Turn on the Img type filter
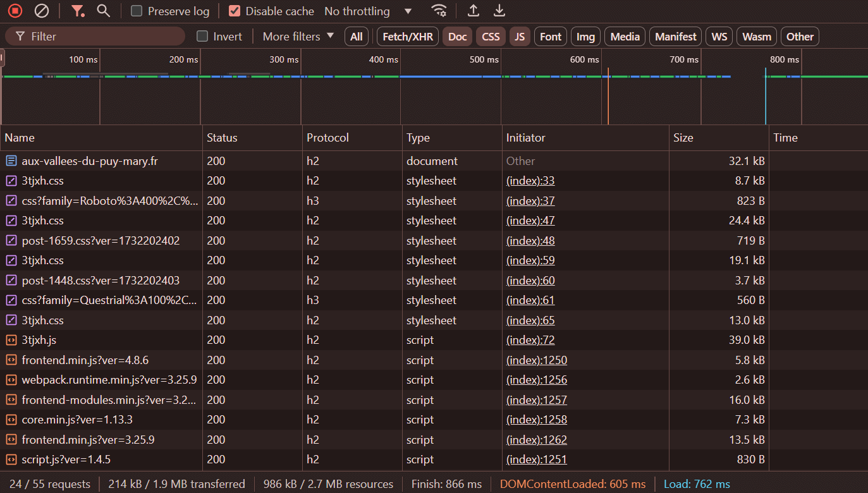868x493 pixels. click(x=585, y=37)
